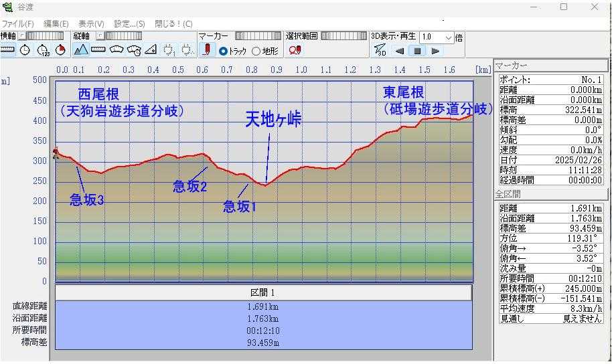612x364 pixels.
Task: Select the elevation mountain icon for vertical axis
Action: pyautogui.click(x=81, y=50)
